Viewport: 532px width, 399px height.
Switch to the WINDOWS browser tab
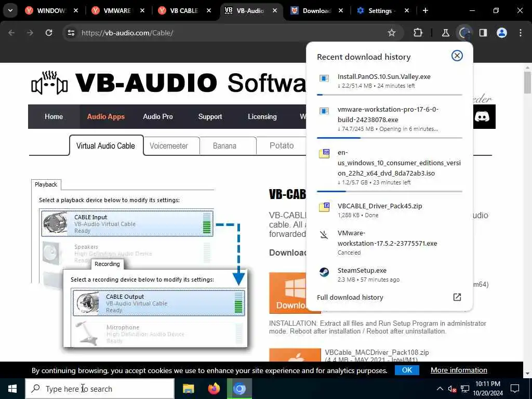click(x=51, y=11)
